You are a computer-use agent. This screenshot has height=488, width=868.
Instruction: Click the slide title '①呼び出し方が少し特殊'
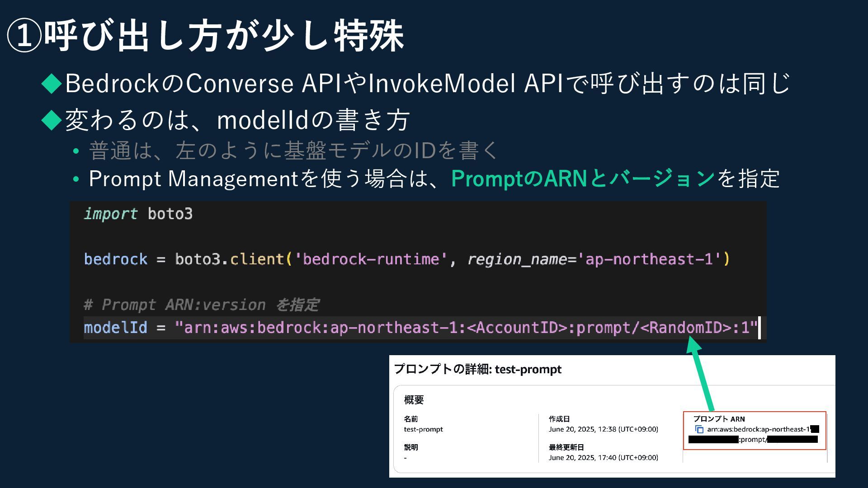(206, 35)
